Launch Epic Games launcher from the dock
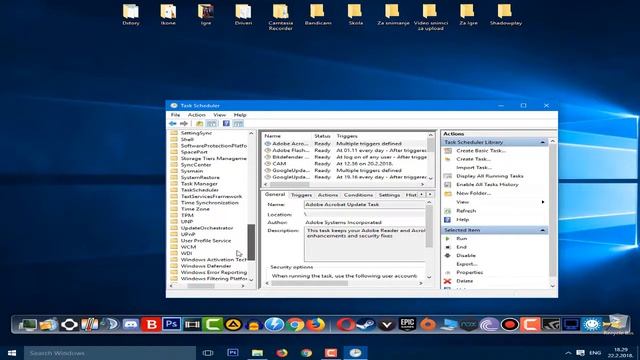 407,324
